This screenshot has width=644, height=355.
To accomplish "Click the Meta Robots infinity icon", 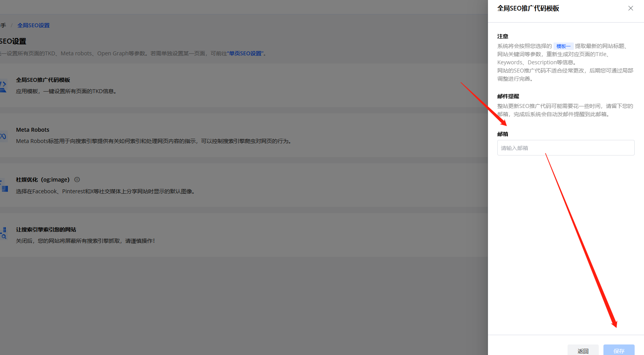I will coord(3,136).
